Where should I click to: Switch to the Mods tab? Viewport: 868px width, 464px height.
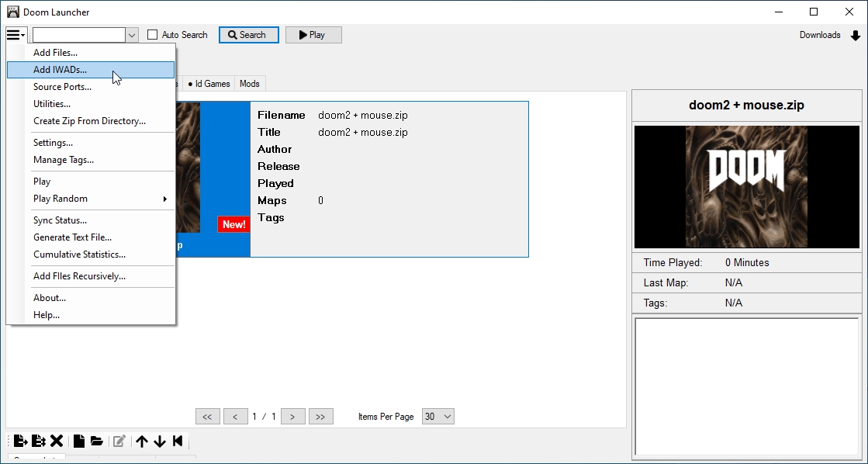[x=250, y=84]
